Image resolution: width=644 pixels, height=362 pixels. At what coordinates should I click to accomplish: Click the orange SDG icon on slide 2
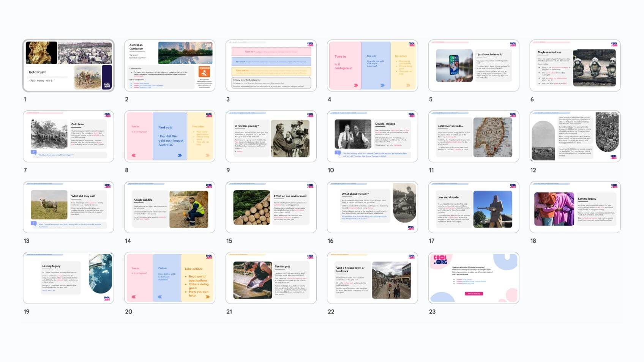(x=204, y=71)
